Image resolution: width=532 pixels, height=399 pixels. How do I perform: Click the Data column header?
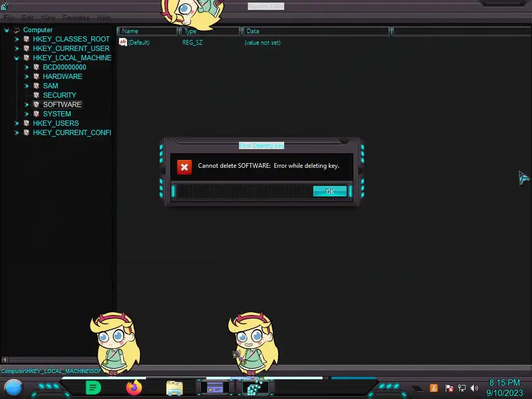(x=316, y=31)
